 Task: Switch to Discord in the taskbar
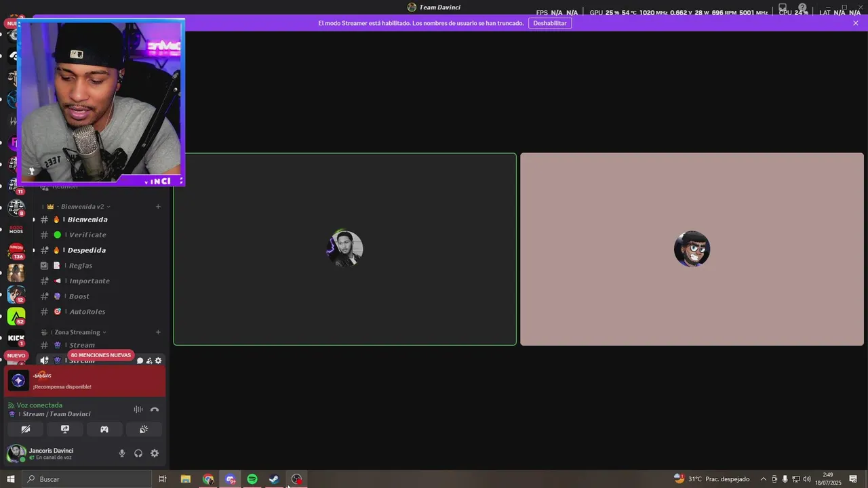pos(231,479)
